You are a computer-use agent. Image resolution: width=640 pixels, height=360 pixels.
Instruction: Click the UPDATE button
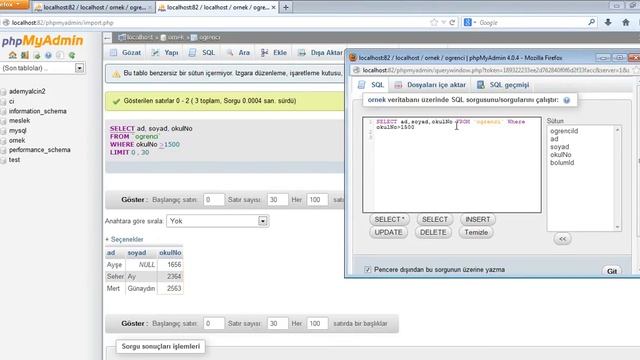point(388,232)
